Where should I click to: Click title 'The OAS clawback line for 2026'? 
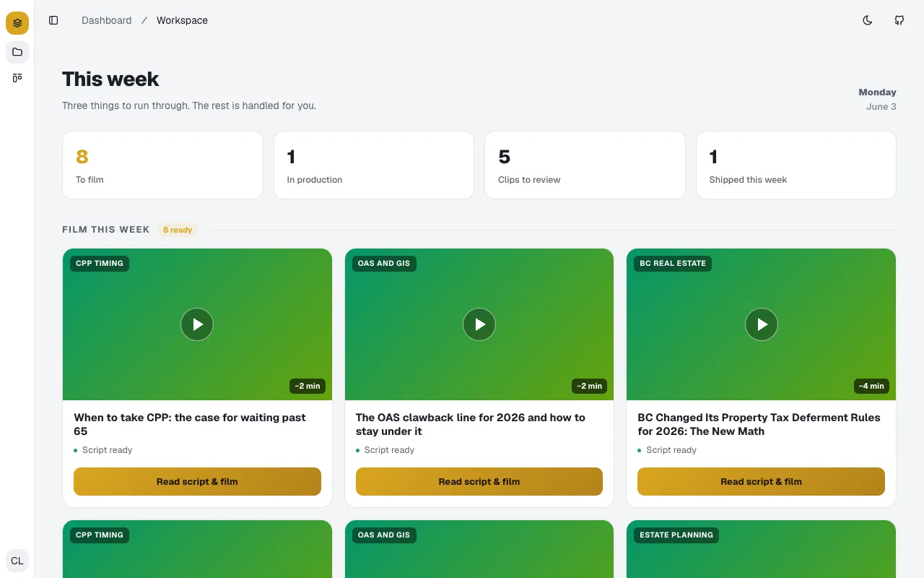pyautogui.click(x=471, y=424)
